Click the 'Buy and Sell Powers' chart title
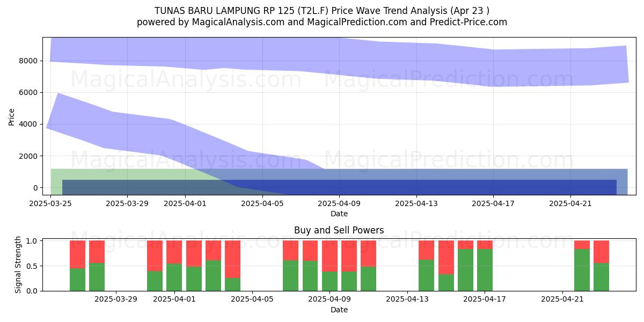 tap(339, 230)
